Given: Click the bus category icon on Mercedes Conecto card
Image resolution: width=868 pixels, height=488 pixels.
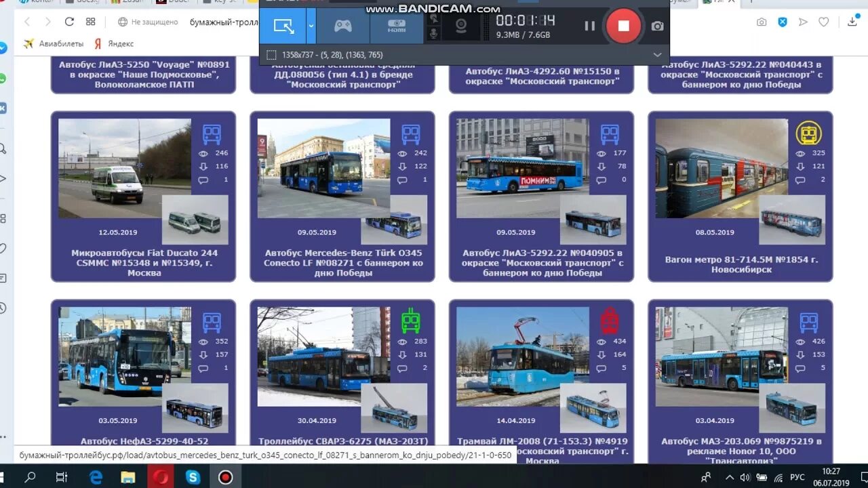Looking at the screenshot, I should point(411,134).
